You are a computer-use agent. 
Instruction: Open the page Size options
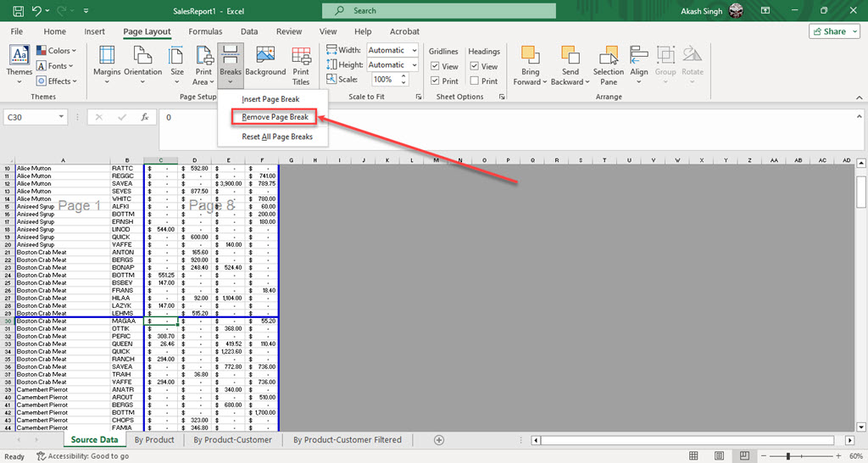pyautogui.click(x=176, y=65)
